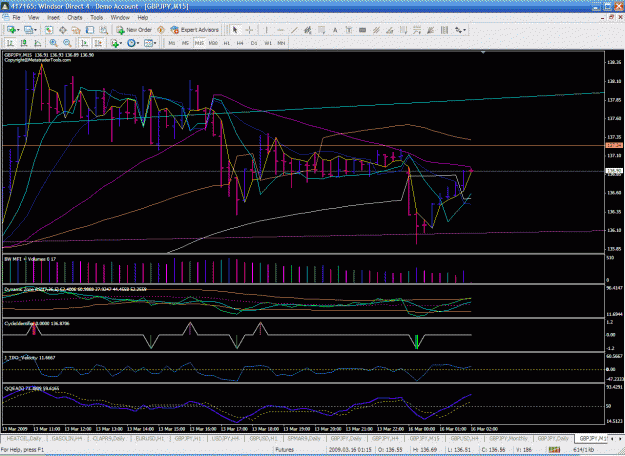The height and width of the screenshot is (456, 625).
Task: Select the Cursor arrow tool
Action: point(235,30)
